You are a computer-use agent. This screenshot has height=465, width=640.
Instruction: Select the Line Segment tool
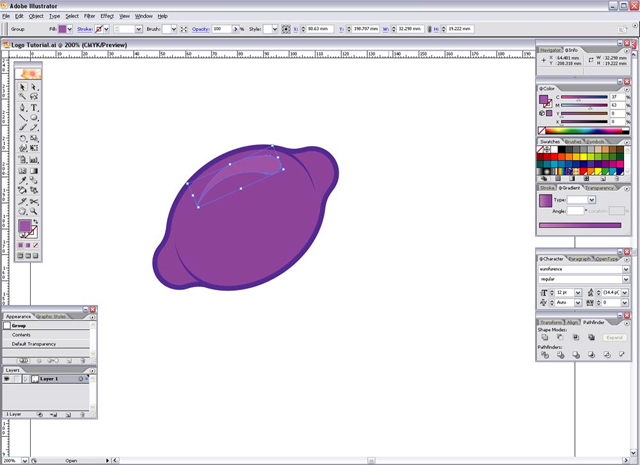coord(22,118)
